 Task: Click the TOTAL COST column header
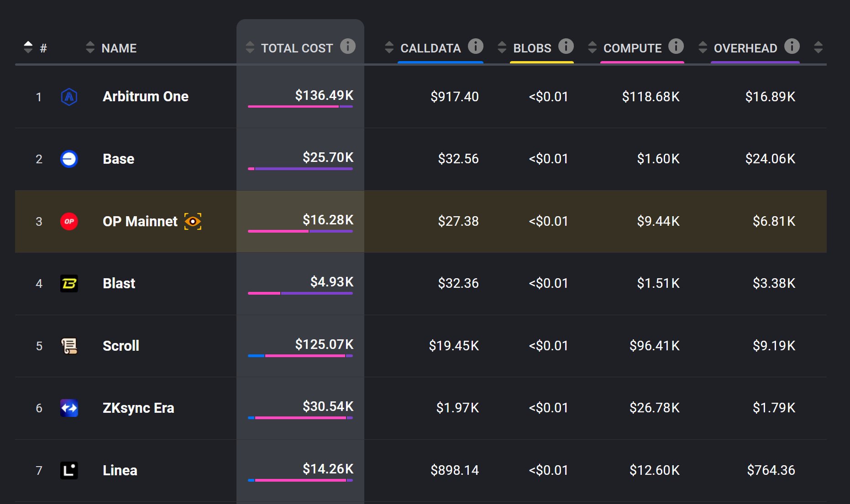coord(297,48)
